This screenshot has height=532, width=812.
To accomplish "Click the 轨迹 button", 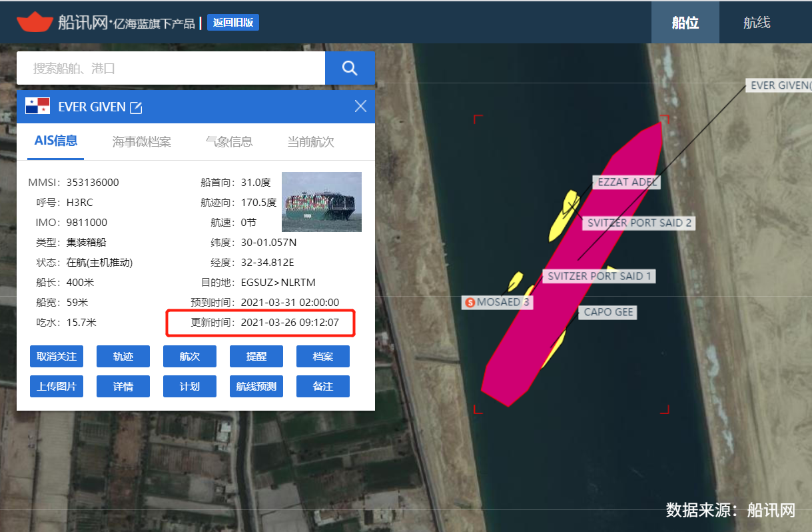I will (x=123, y=357).
